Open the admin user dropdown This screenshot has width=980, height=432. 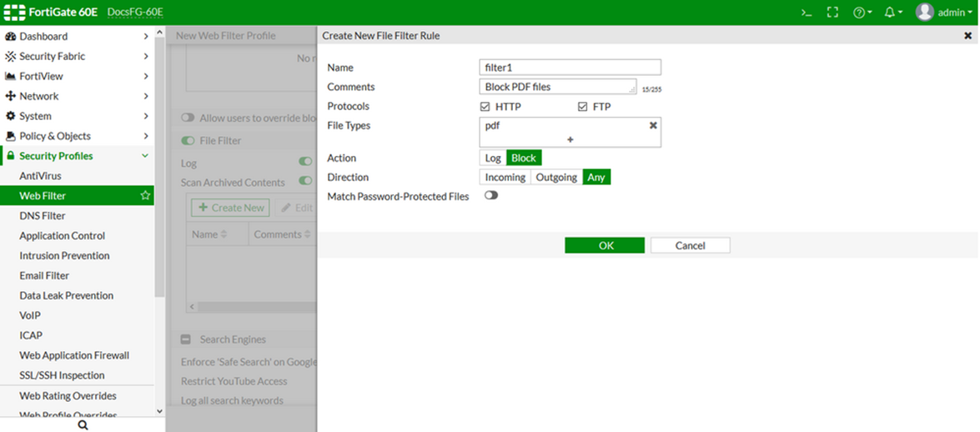pos(943,13)
